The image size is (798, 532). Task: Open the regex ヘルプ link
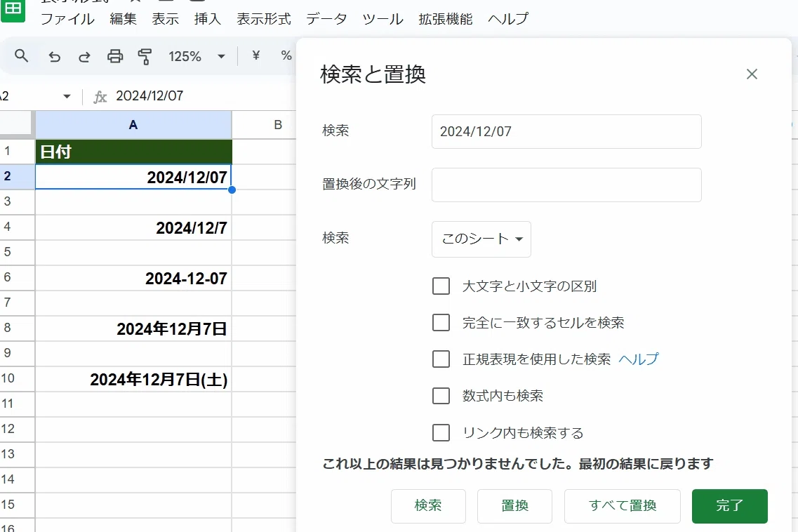point(638,359)
